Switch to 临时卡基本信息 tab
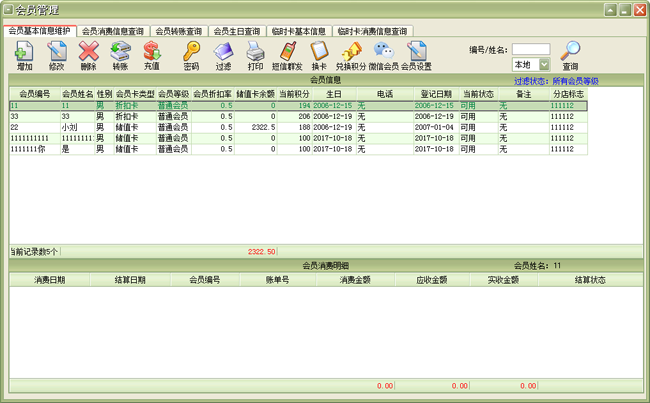650x403 pixels. 298,31
